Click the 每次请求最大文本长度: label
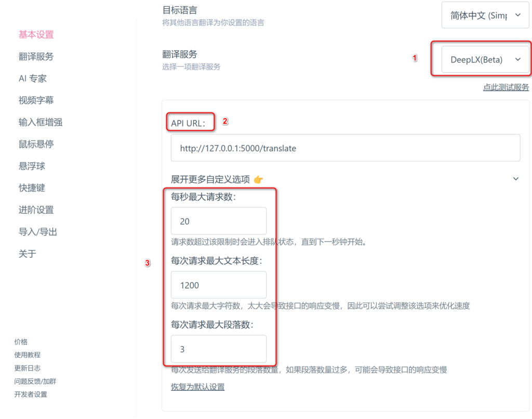This screenshot has height=419, width=532. 217,261
